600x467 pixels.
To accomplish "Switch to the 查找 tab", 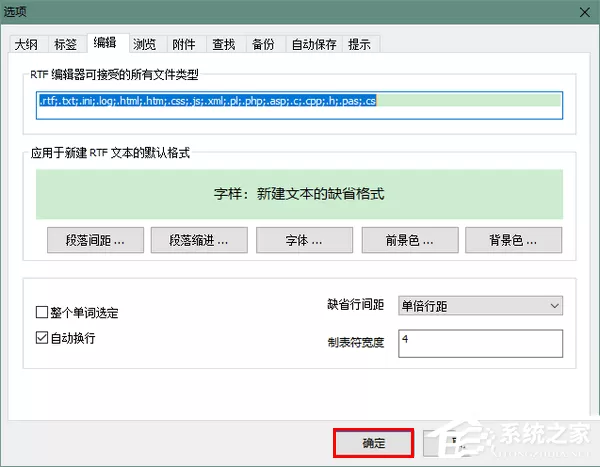I will pyautogui.click(x=226, y=44).
